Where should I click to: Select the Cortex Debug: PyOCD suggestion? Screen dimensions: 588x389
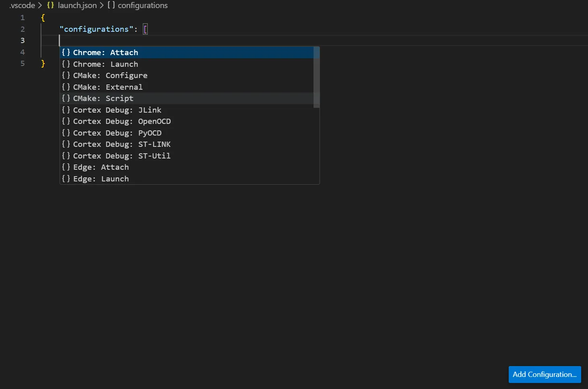(117, 133)
